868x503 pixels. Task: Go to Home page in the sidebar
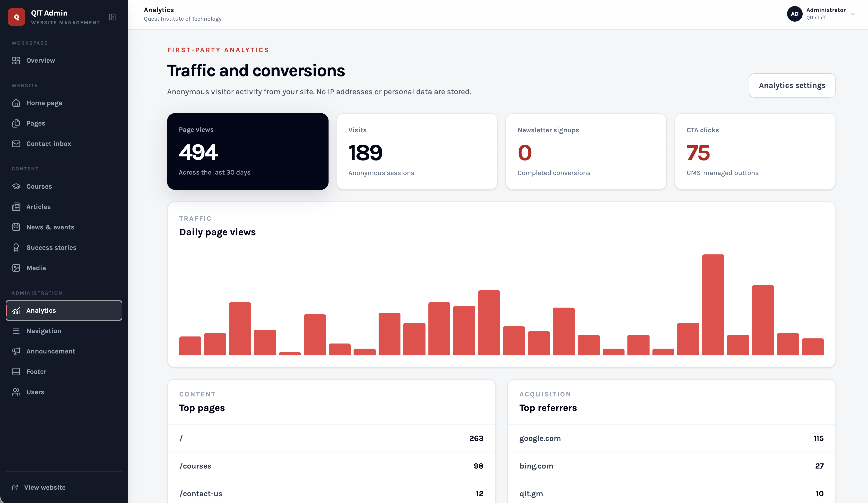point(64,103)
